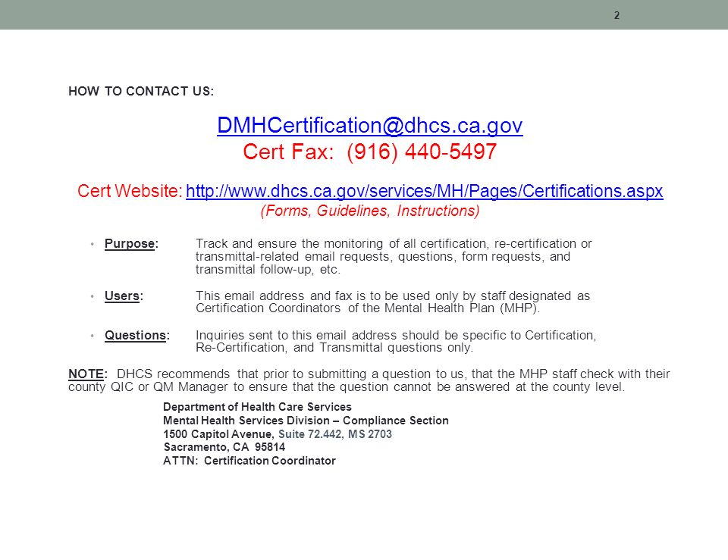Click 'Department of Health Care Services' line
728x560 pixels.
(x=257, y=407)
